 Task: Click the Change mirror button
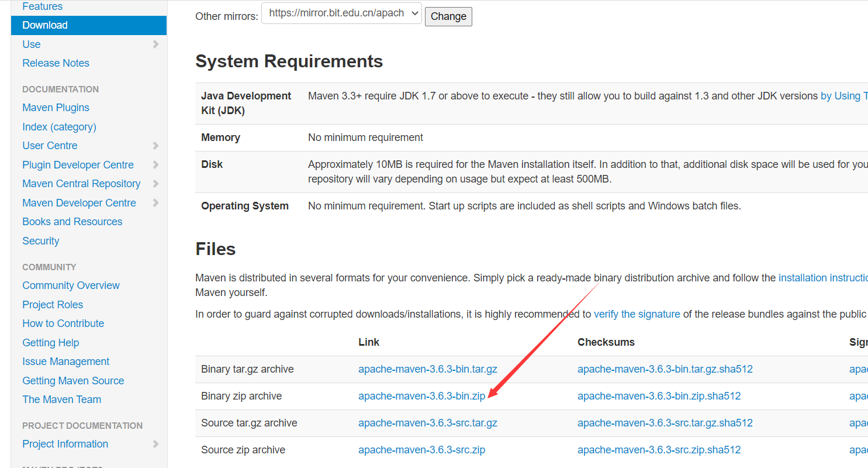[448, 16]
